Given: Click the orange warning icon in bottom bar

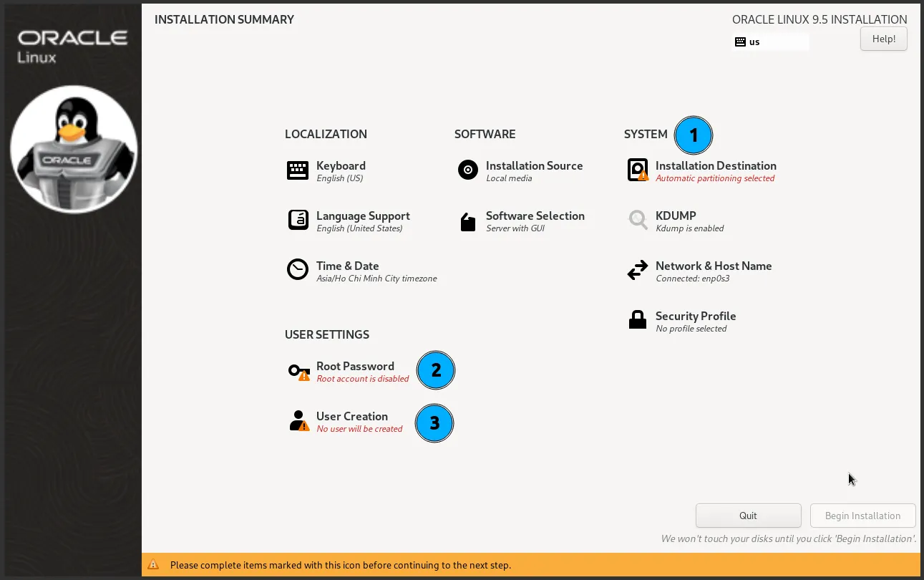Looking at the screenshot, I should [x=152, y=565].
